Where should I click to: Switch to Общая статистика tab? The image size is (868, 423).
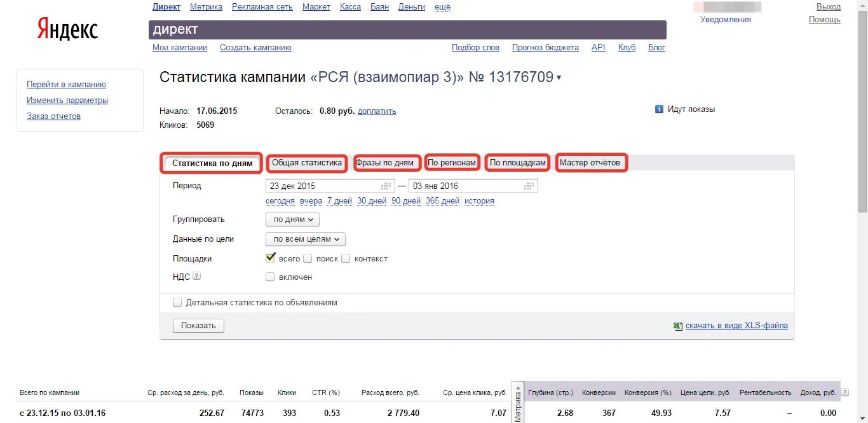pos(307,163)
